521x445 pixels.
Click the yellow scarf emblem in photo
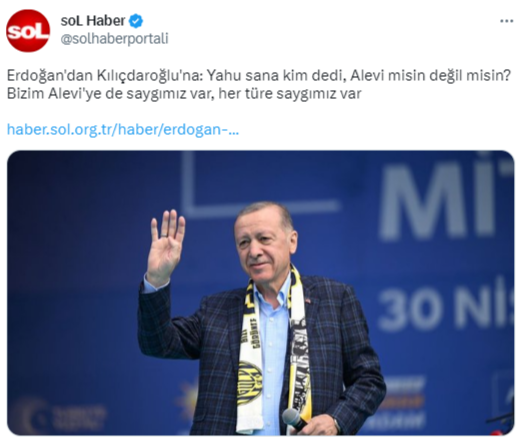tap(249, 380)
